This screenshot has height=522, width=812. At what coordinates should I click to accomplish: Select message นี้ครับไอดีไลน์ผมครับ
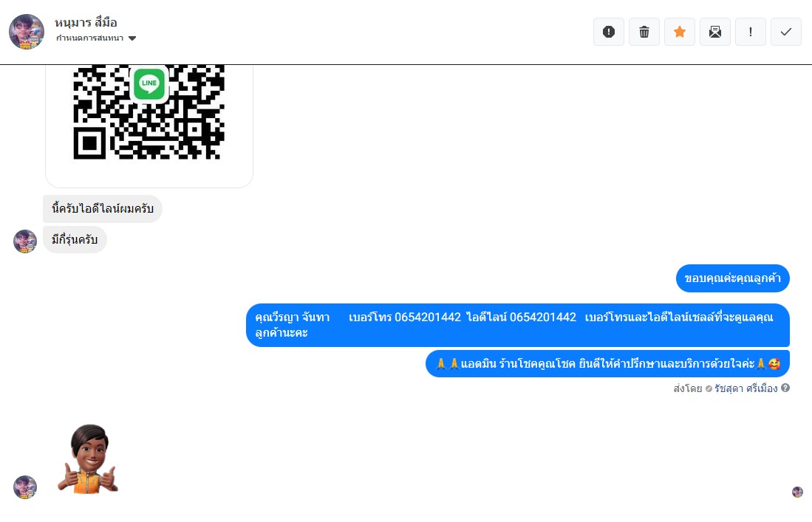(x=103, y=208)
